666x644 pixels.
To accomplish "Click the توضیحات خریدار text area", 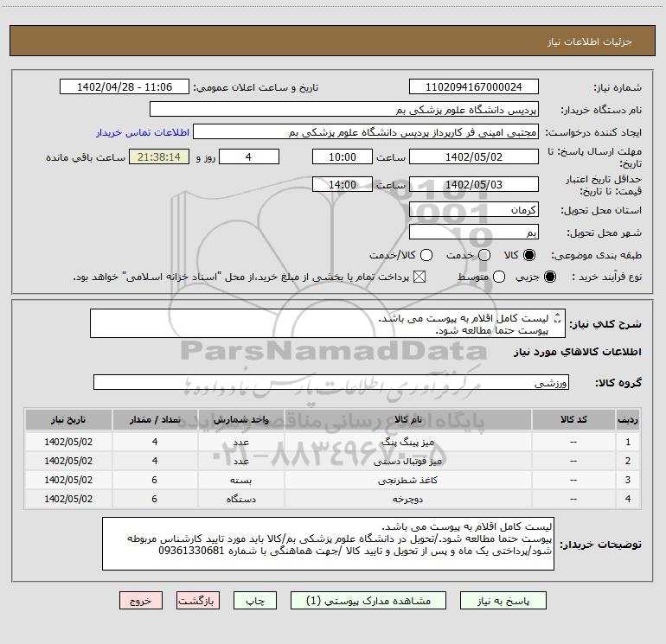I will tap(328, 544).
